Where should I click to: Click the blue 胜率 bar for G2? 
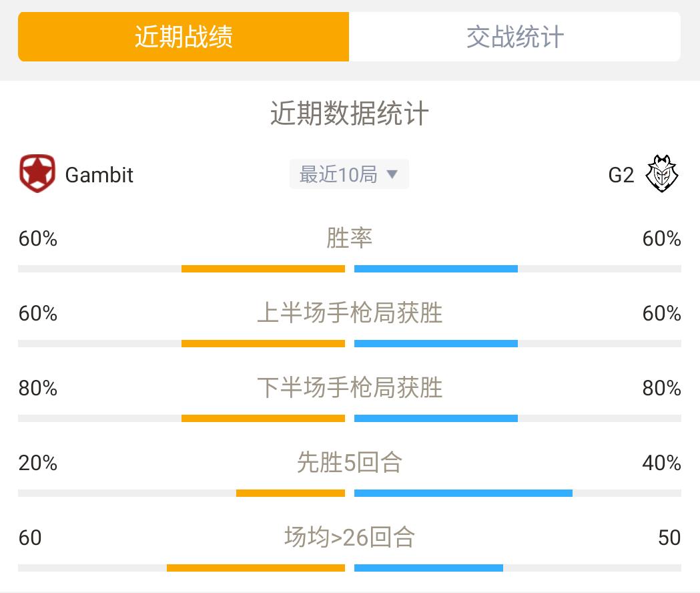point(436,268)
